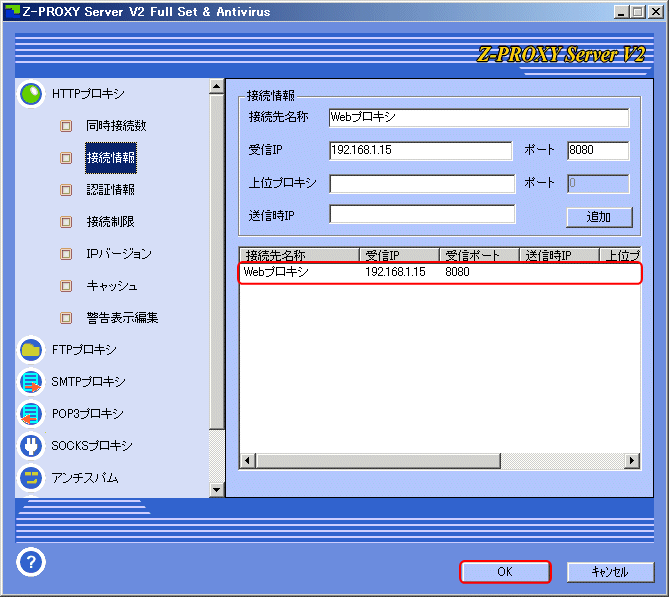Close the Z-PROXY Server window
This screenshot has width=669, height=597.
point(655,12)
